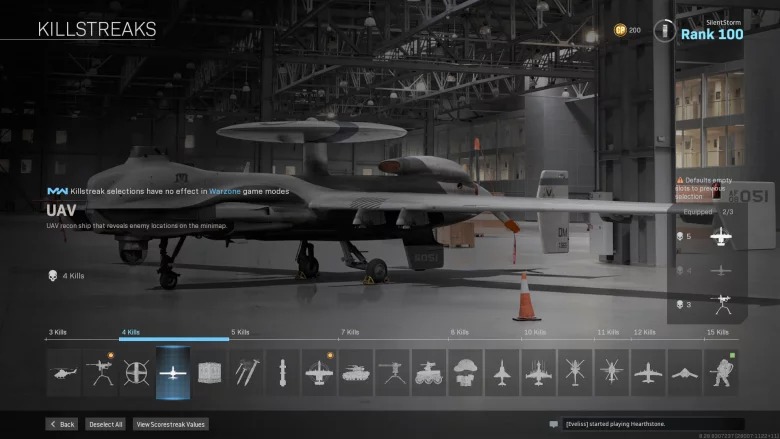Click the Warzone link in notice

[x=224, y=191]
